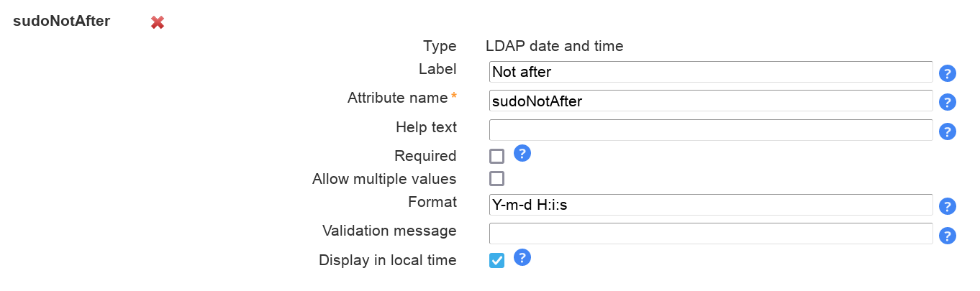Check Allow multiple values
This screenshot has height=291, width=980.
tap(496, 178)
